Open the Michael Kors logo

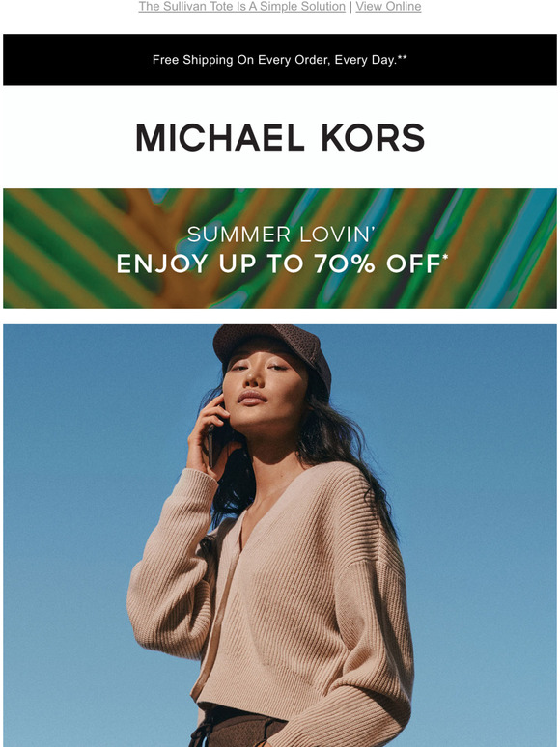click(x=280, y=138)
